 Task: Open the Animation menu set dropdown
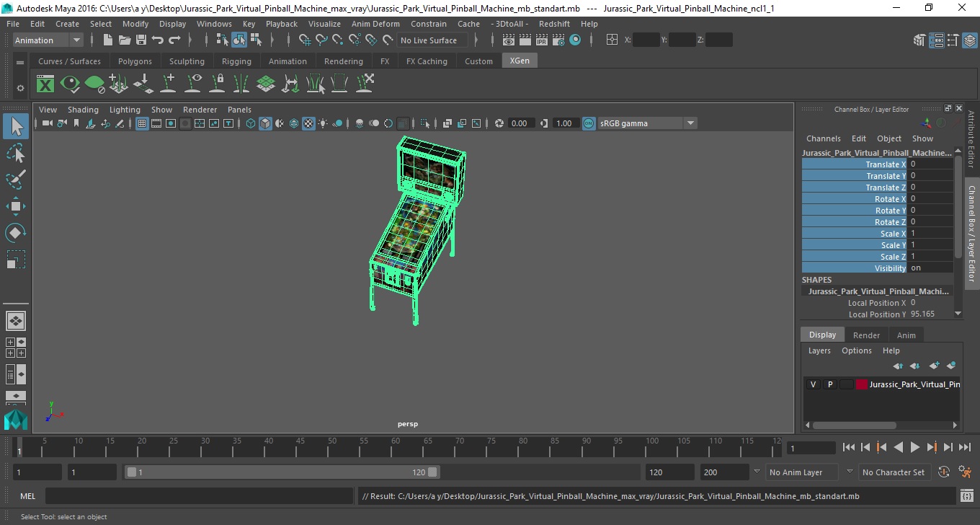click(x=48, y=40)
